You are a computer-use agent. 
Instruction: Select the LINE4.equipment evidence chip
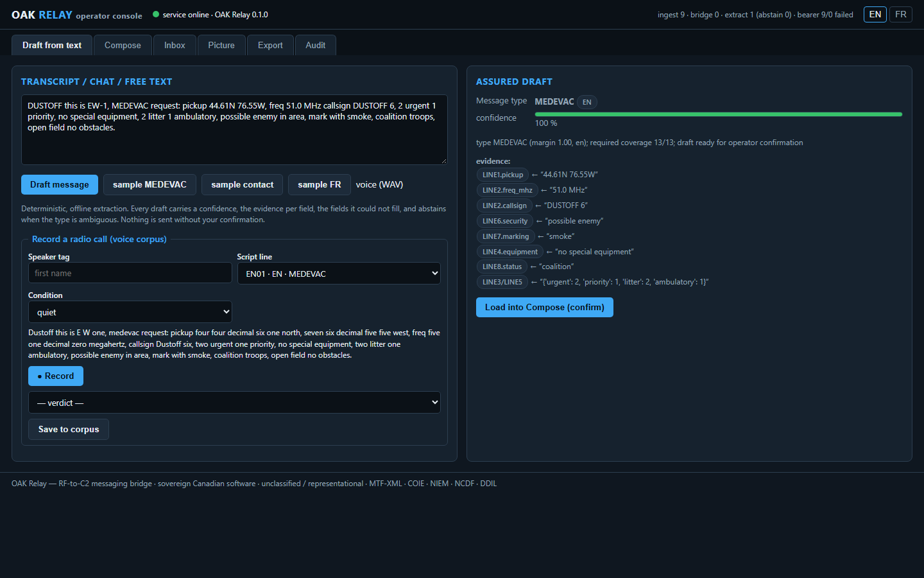[510, 252]
